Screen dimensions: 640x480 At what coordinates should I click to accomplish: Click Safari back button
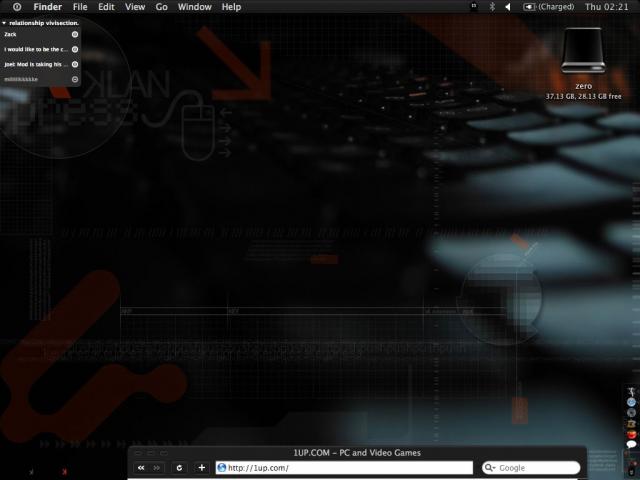click(141, 468)
